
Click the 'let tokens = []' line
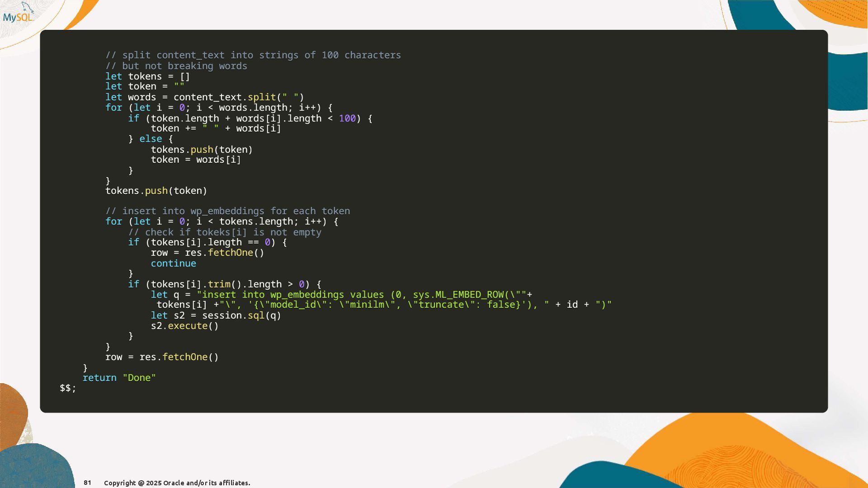(x=147, y=76)
